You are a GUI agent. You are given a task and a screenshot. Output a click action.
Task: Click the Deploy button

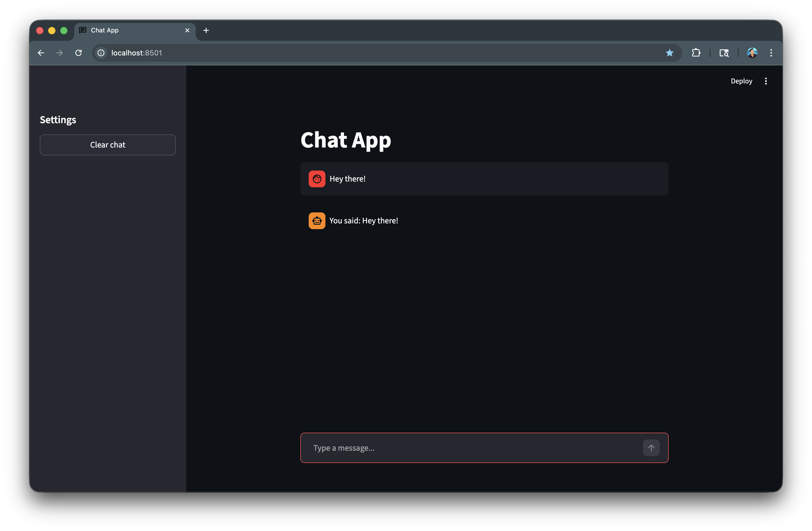coord(741,81)
